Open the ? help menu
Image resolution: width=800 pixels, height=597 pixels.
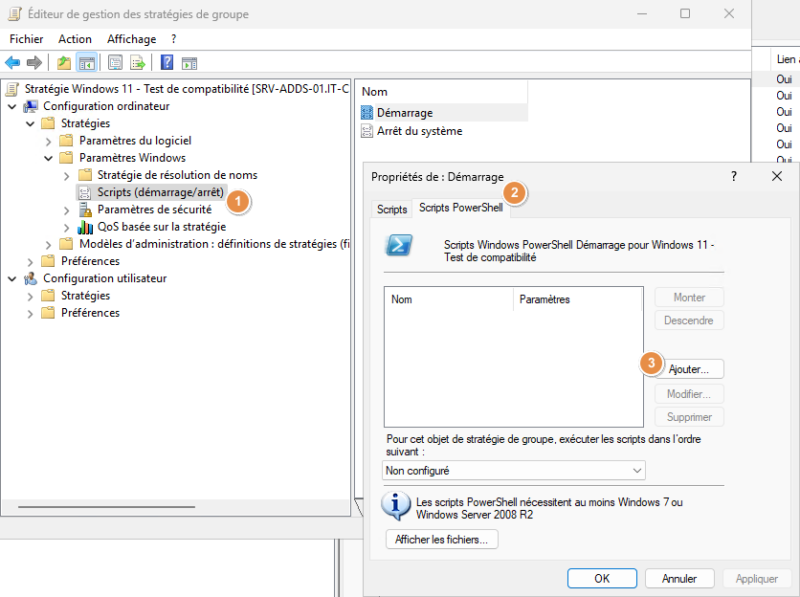(x=173, y=39)
